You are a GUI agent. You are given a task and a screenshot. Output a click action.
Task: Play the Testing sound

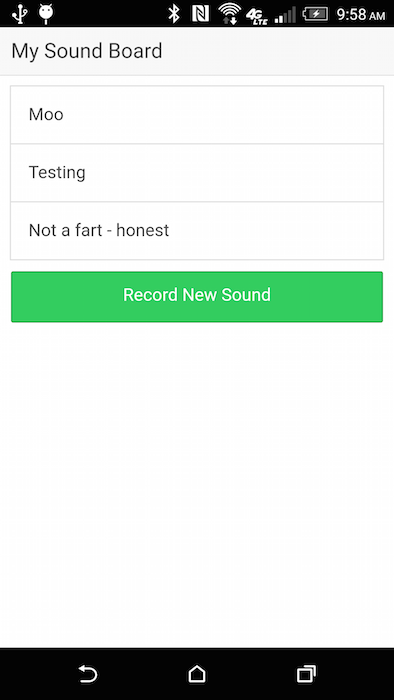click(197, 173)
